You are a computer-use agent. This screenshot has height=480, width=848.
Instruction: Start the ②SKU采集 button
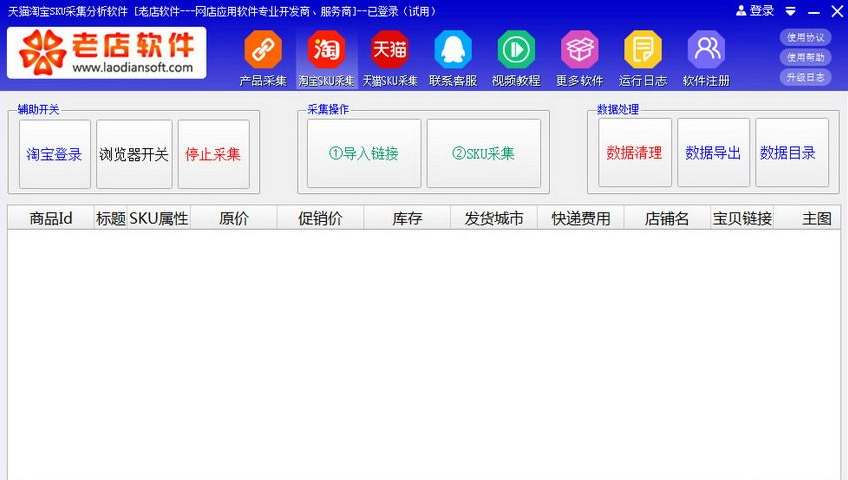[483, 154]
